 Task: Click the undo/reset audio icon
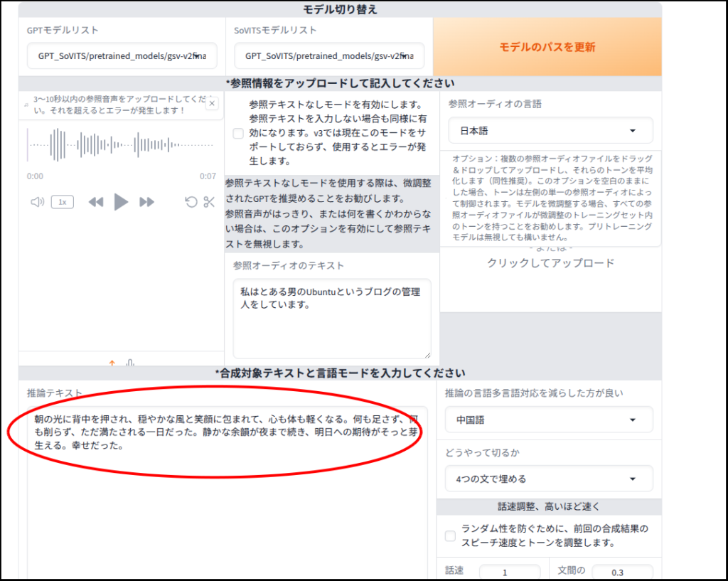point(191,202)
